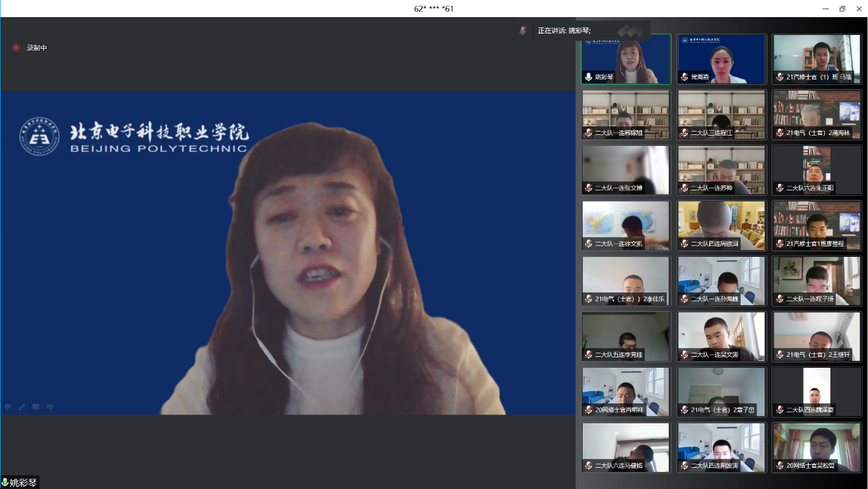Viewport: 868px width, 489px height.
Task: Click the faint rectangle slide icon
Action: click(x=36, y=407)
